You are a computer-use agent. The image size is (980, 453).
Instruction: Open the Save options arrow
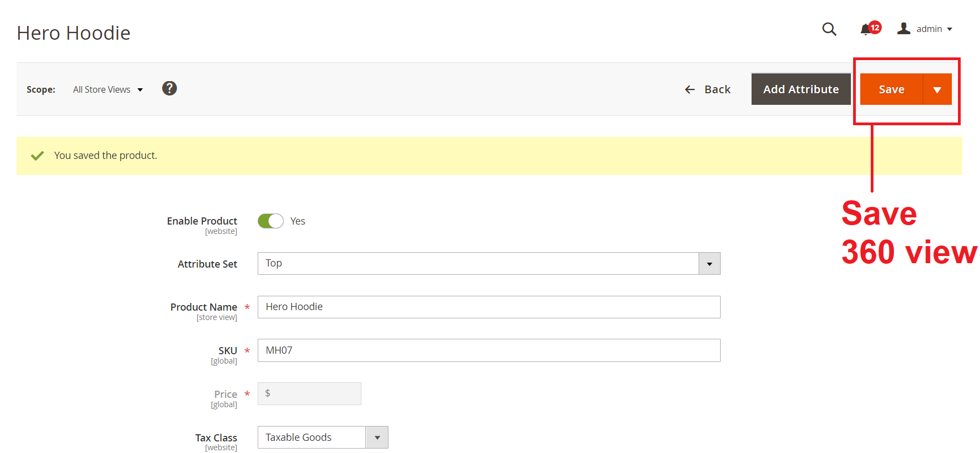pos(937,89)
